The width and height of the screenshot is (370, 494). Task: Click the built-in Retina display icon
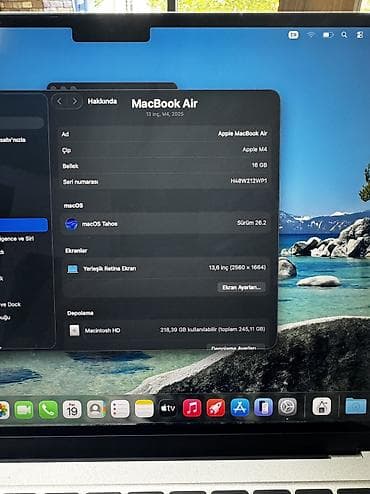[72, 269]
